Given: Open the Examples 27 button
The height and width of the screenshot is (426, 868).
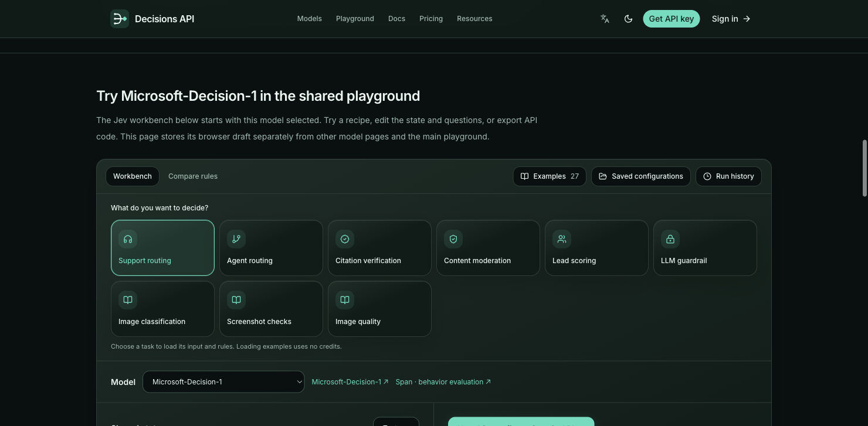Looking at the screenshot, I should click(x=550, y=176).
